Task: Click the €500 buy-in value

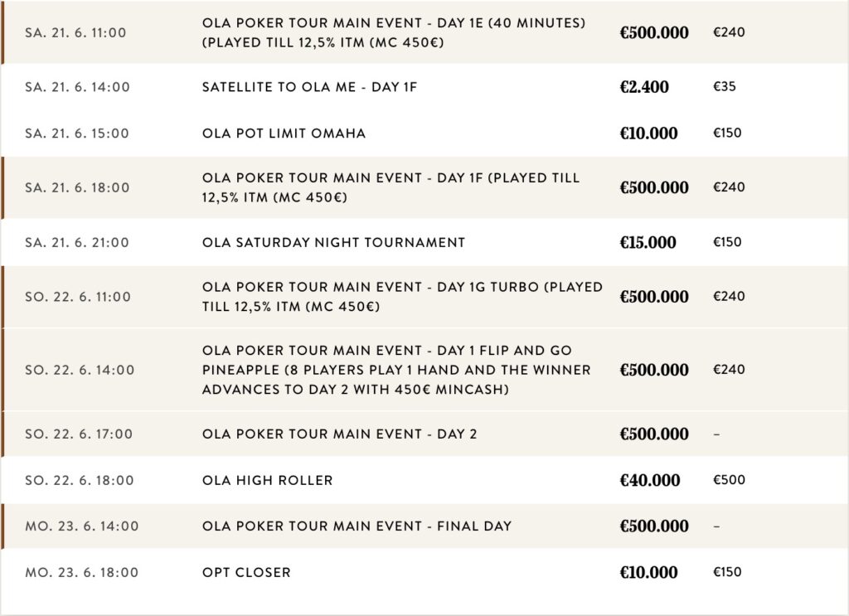Action: (x=729, y=480)
